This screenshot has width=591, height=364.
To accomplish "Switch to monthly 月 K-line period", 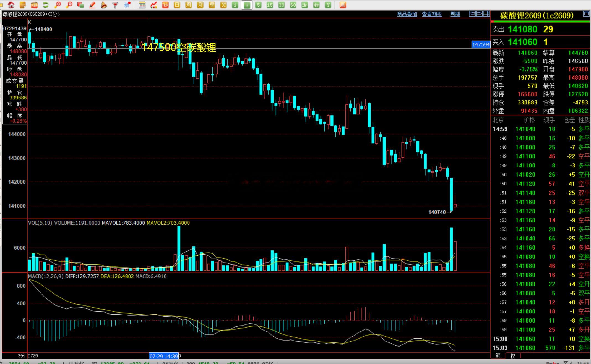I will [200, 5].
